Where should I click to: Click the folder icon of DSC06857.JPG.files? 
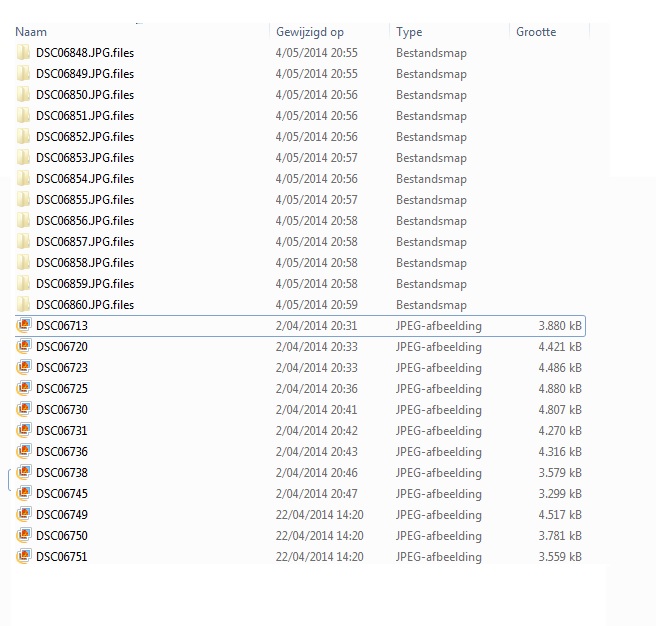click(x=23, y=241)
